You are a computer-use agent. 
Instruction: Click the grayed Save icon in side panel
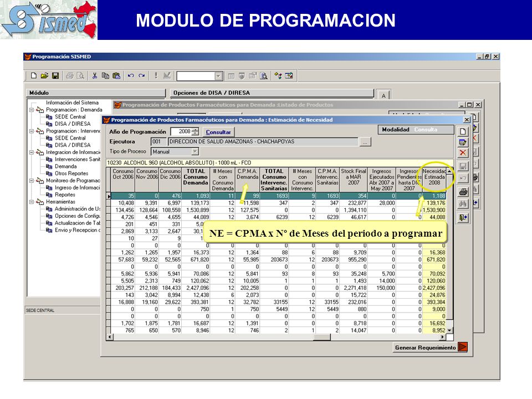pyautogui.click(x=463, y=166)
